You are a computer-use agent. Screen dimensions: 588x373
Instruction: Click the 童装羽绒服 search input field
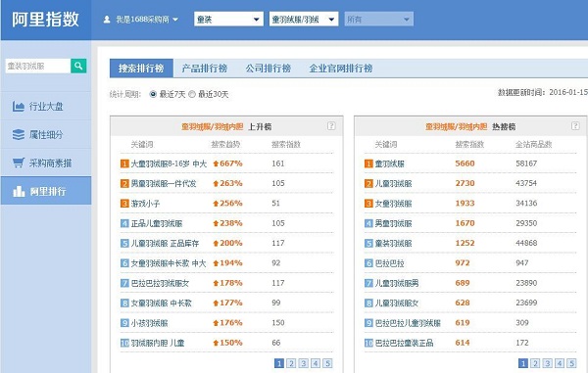pos(38,66)
